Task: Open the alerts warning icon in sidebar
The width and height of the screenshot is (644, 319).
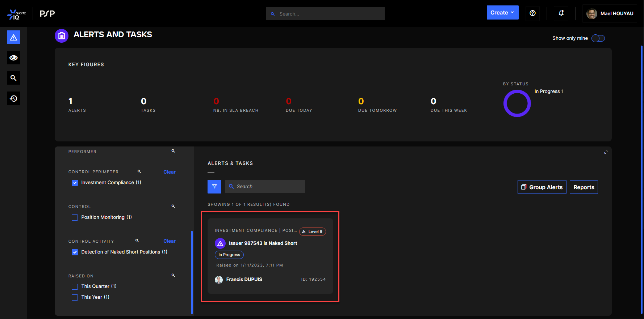Action: [13, 37]
